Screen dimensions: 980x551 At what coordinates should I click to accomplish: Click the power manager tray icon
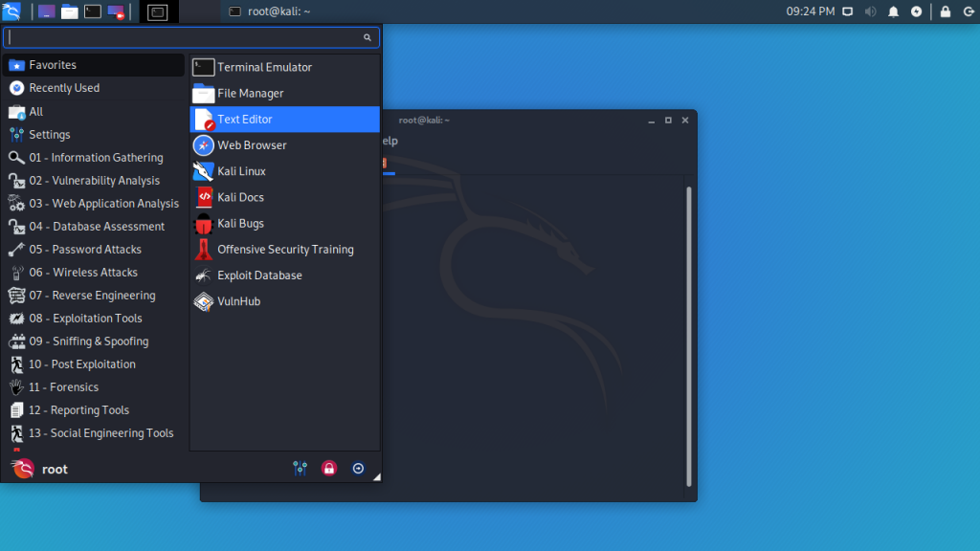tap(916, 11)
